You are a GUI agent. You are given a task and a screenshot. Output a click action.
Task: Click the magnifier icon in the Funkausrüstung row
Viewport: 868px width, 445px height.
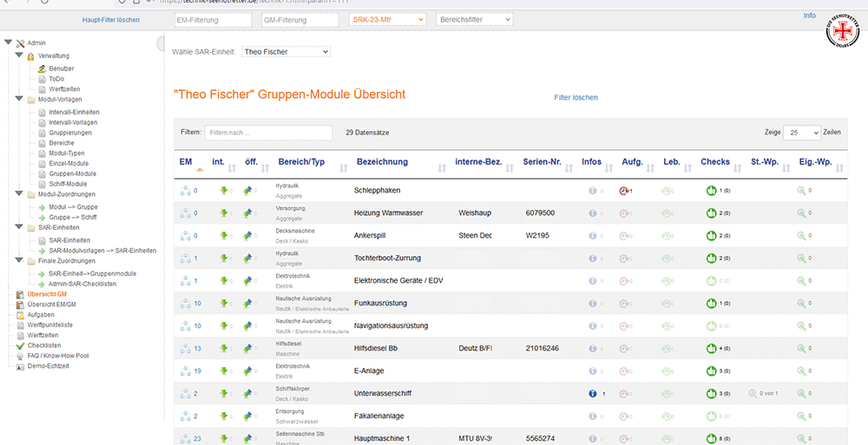[801, 304]
